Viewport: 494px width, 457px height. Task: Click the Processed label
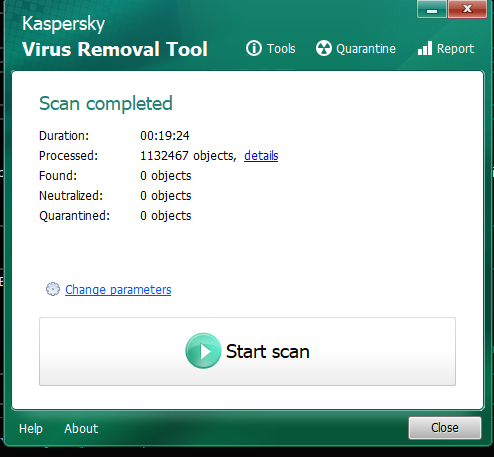[68, 156]
